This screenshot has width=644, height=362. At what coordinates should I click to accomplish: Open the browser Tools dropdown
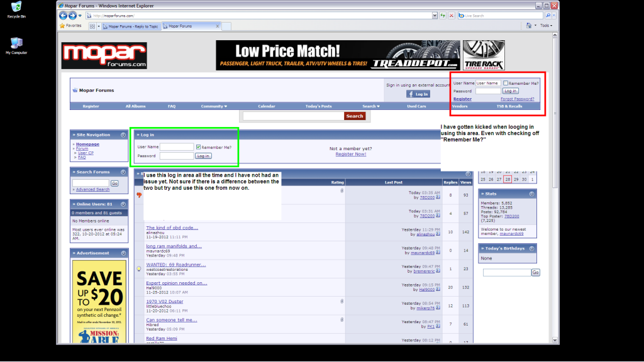tap(542, 26)
